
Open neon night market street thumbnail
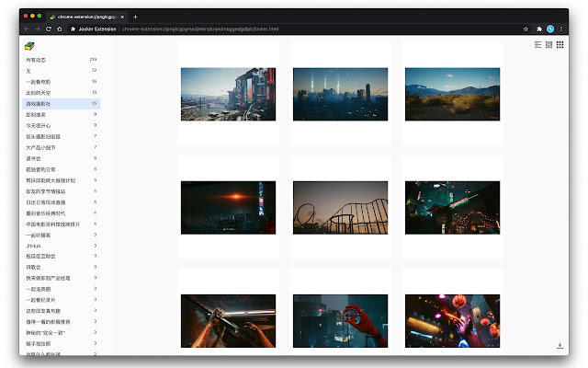pyautogui.click(x=452, y=208)
